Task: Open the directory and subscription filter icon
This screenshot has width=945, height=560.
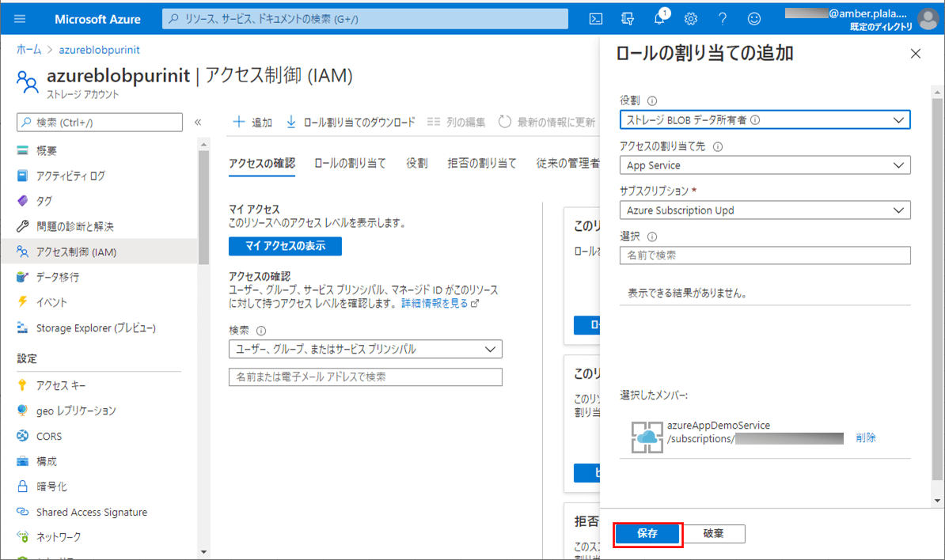Action: (628, 19)
